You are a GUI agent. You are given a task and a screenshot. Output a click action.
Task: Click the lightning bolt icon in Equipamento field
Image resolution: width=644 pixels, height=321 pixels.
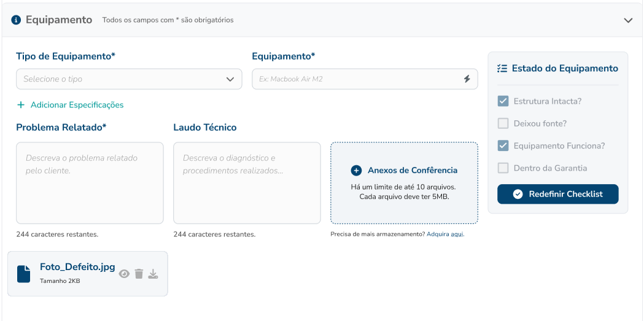pos(467,79)
